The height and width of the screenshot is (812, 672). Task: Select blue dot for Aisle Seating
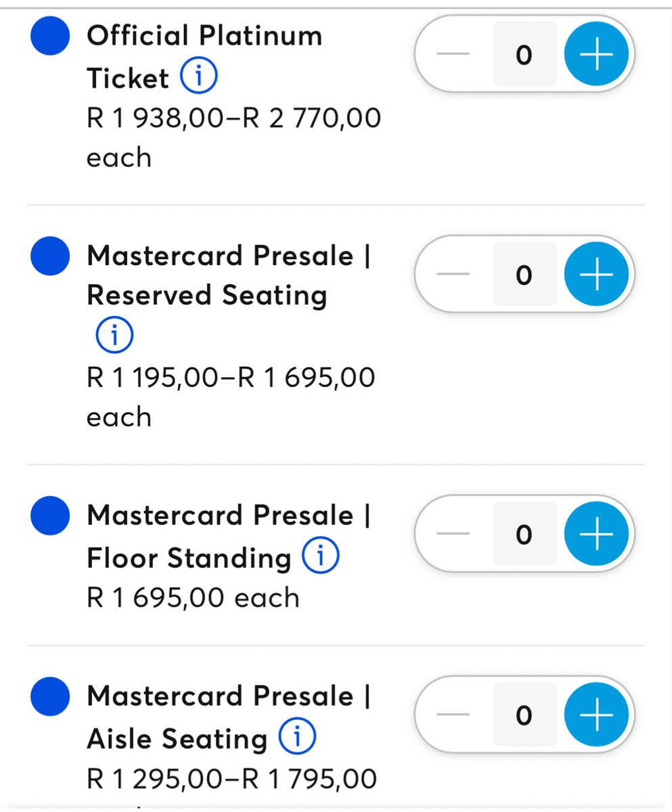[x=51, y=697]
